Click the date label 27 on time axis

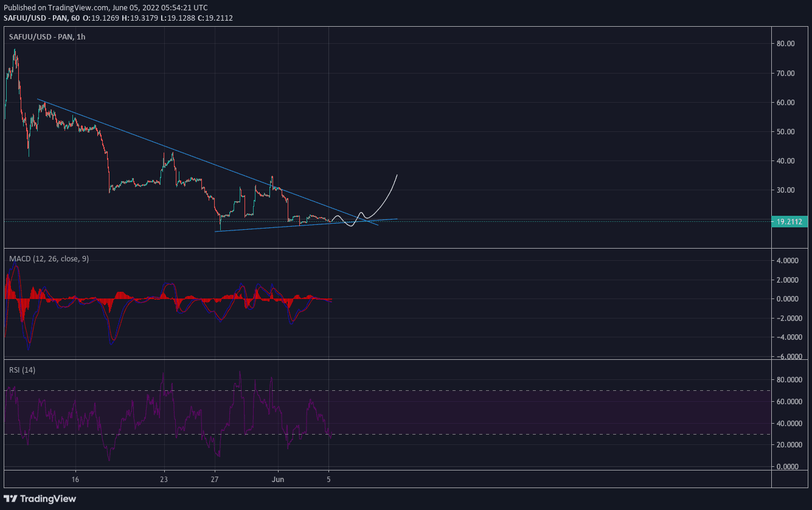click(215, 479)
